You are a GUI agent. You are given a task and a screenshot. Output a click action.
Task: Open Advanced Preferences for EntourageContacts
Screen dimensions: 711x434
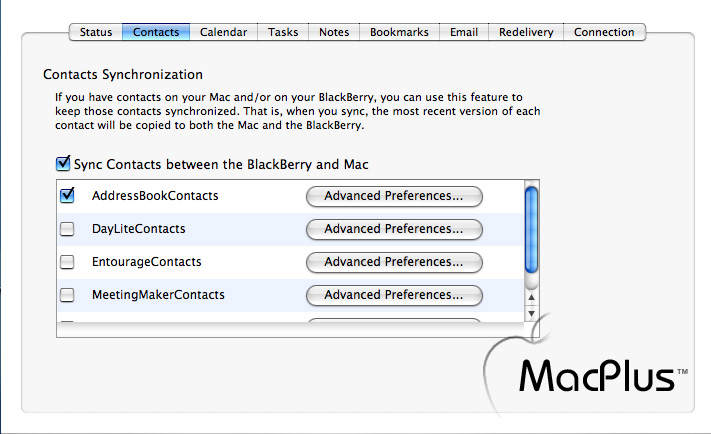tap(394, 262)
